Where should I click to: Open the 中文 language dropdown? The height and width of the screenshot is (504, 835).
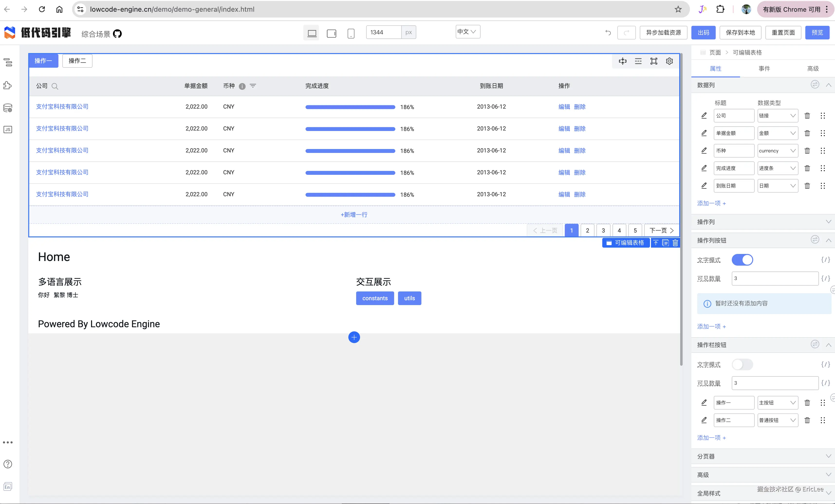[467, 32]
